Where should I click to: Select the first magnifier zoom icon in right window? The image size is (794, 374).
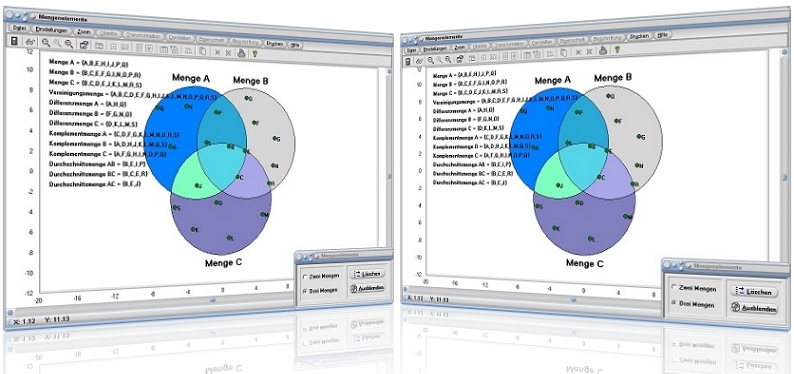pyautogui.click(x=431, y=60)
